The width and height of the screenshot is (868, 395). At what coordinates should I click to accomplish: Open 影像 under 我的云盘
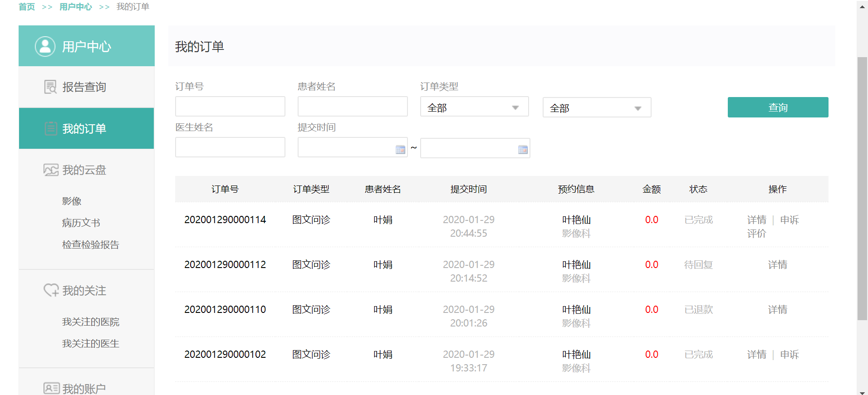(72, 201)
